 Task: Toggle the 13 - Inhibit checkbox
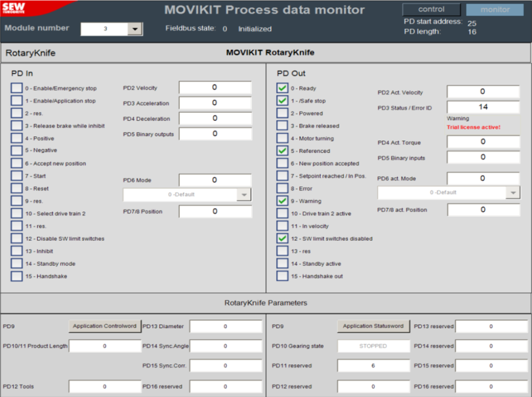tap(16, 251)
